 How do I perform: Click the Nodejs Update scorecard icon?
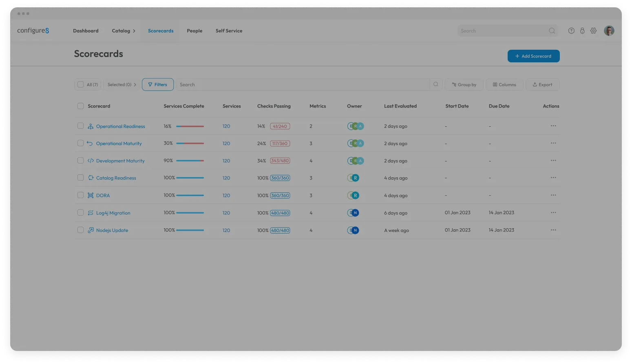pyautogui.click(x=91, y=230)
